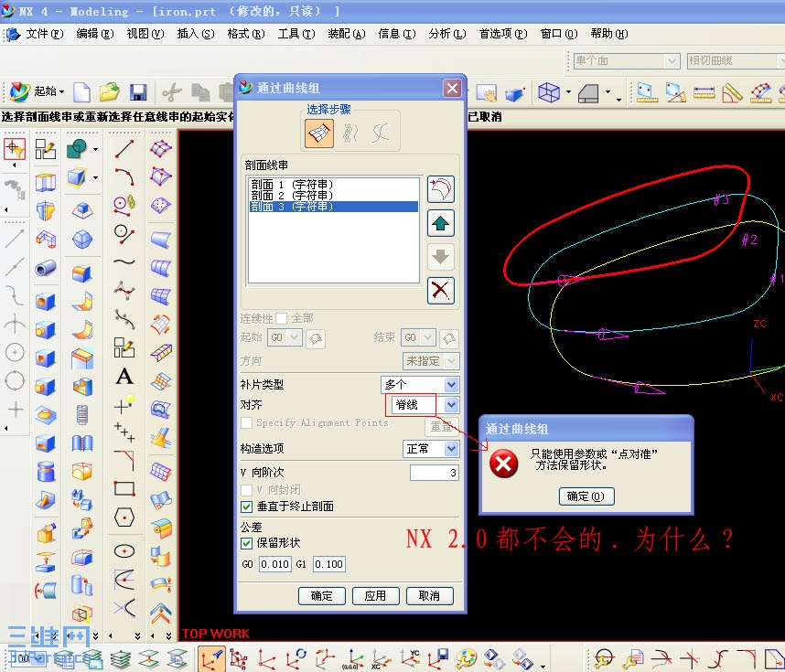The height and width of the screenshot is (672, 785).
Task: Click the Through Points surface icon
Action: coord(161,205)
